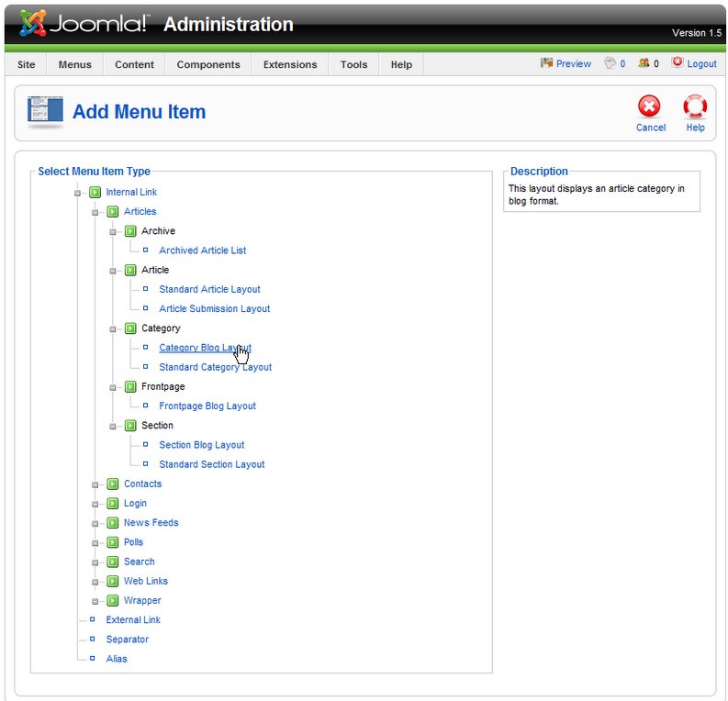The image size is (728, 701).
Task: Click green folder icon beside Login
Action: [x=113, y=504]
